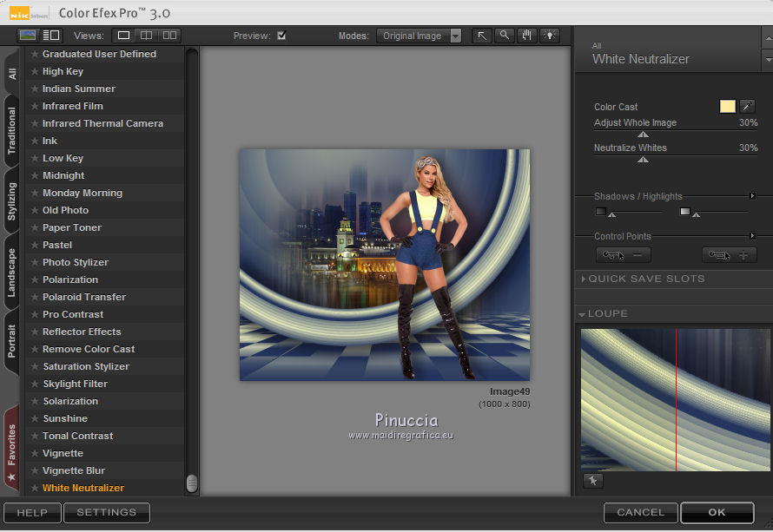The width and height of the screenshot is (773, 532).
Task: Remove control point with the minus button
Action: [x=624, y=254]
